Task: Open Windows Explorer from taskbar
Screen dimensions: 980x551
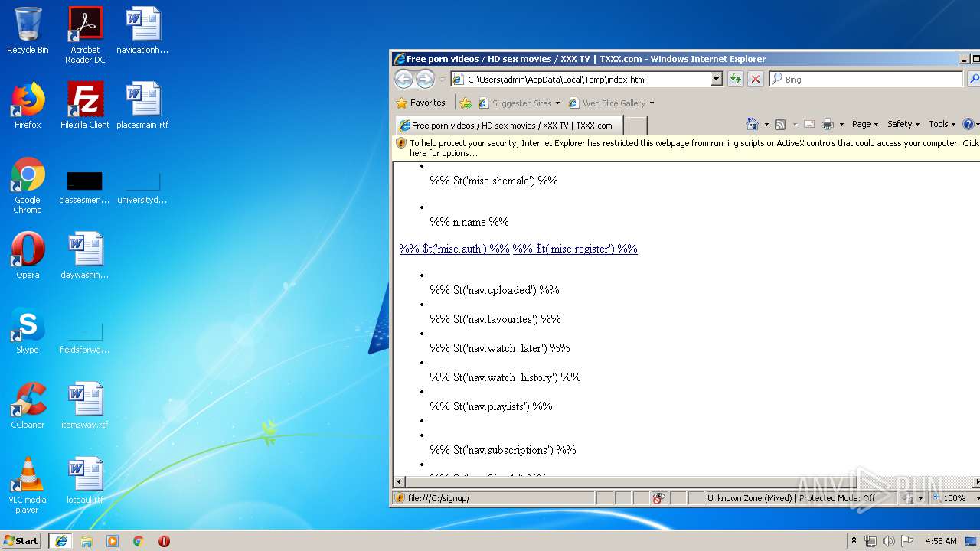Action: coord(87,541)
